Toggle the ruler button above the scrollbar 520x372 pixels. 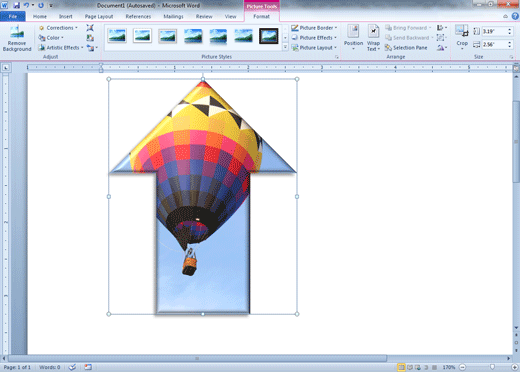(516, 68)
